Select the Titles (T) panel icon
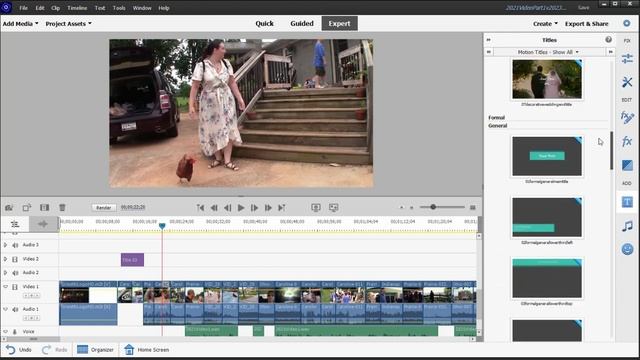640x360 pixels. [x=627, y=202]
